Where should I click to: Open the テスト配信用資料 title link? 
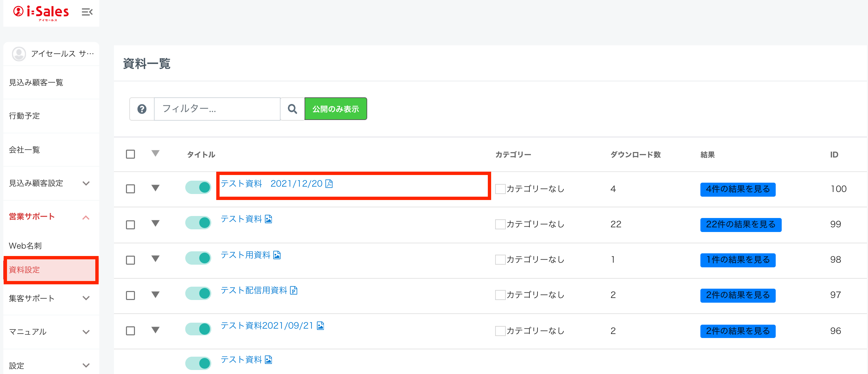(x=254, y=290)
